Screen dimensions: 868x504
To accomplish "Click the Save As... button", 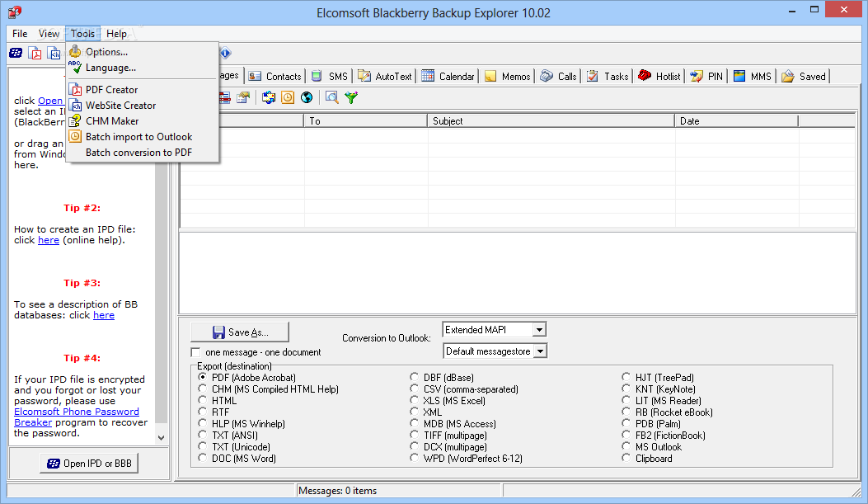I will tap(240, 332).
